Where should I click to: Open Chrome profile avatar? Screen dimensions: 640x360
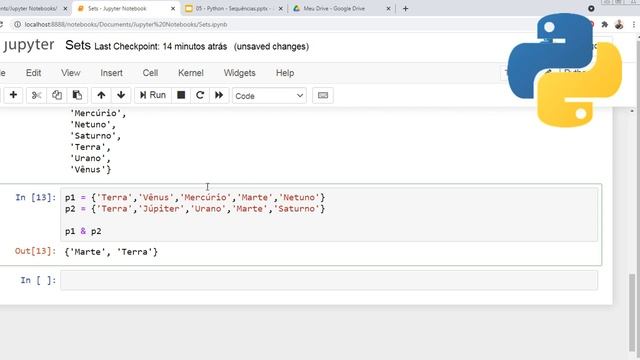coord(619,24)
